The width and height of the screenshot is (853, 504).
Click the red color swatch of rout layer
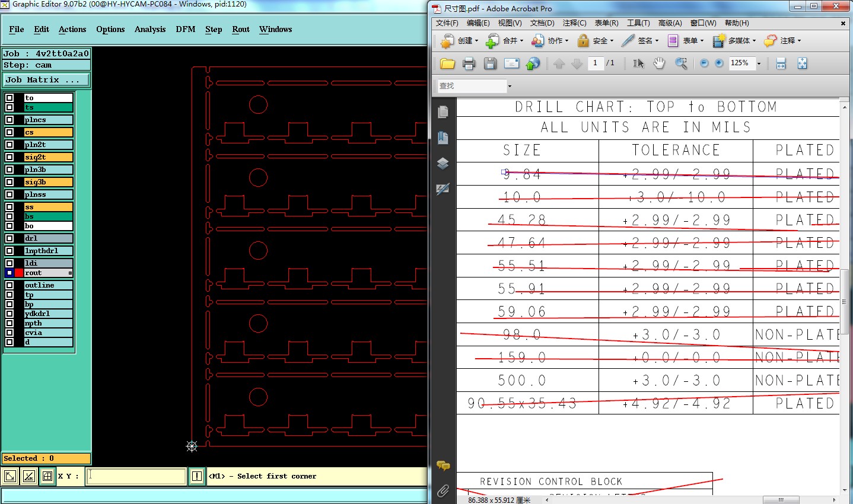[19, 273]
